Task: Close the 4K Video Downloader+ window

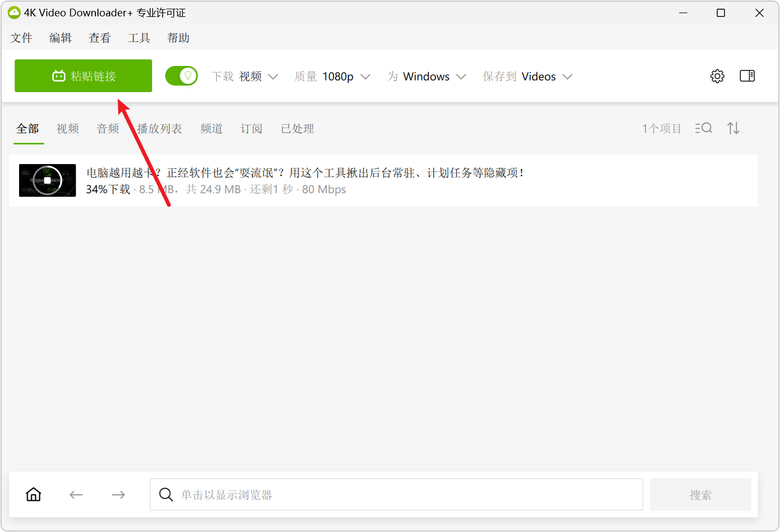Action: (x=759, y=13)
